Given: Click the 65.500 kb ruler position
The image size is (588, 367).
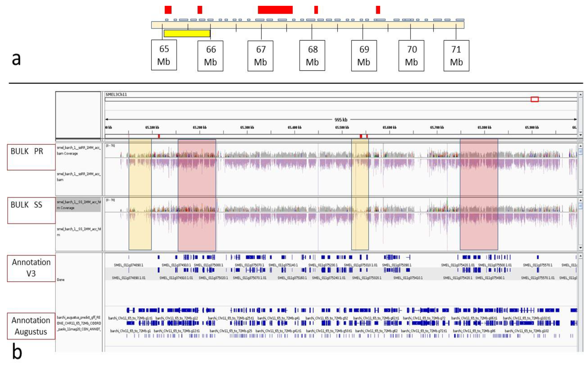Looking at the screenshot, I should (x=342, y=127).
